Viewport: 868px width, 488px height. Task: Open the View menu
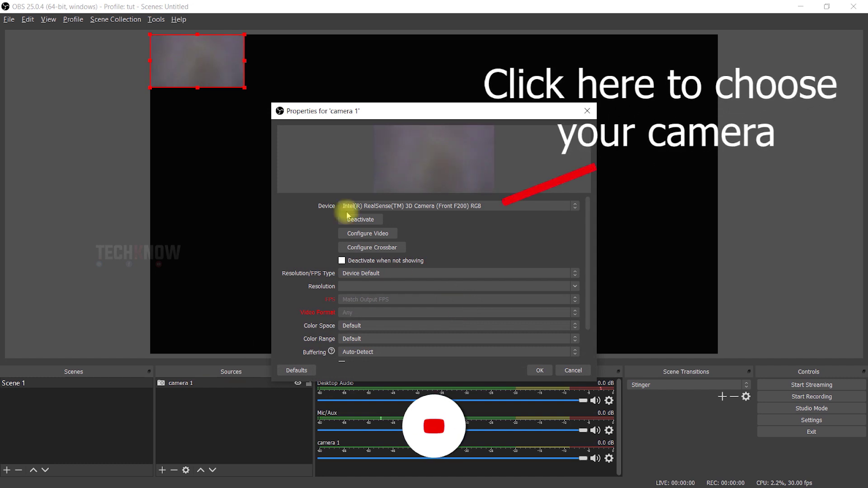tap(48, 20)
